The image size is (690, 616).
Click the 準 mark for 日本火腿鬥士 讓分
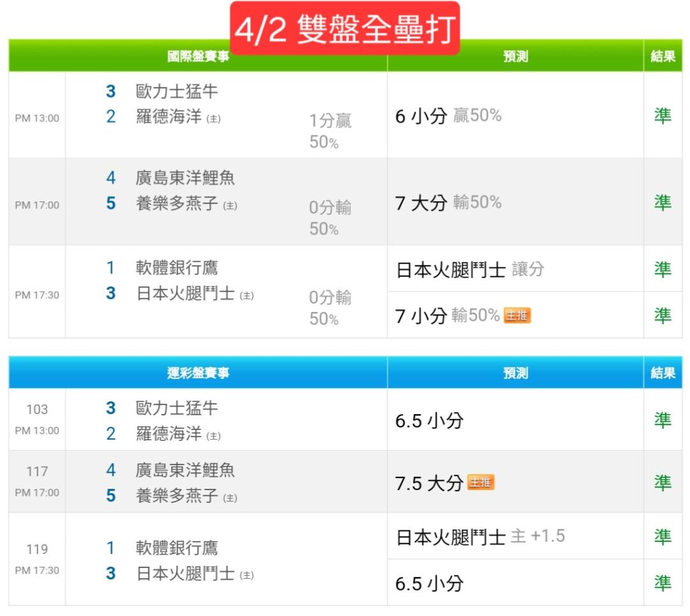click(x=663, y=269)
